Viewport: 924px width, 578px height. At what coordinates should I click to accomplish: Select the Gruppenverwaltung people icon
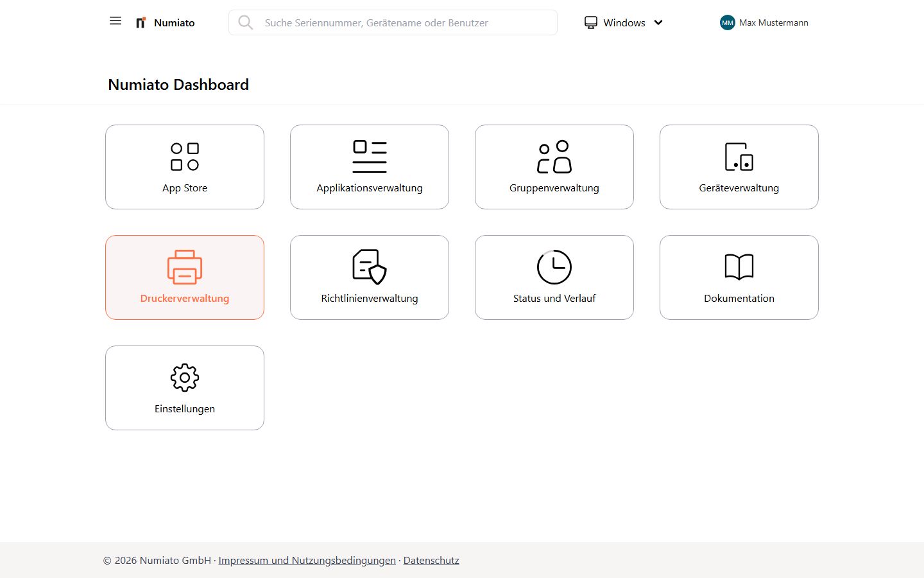[554, 157]
